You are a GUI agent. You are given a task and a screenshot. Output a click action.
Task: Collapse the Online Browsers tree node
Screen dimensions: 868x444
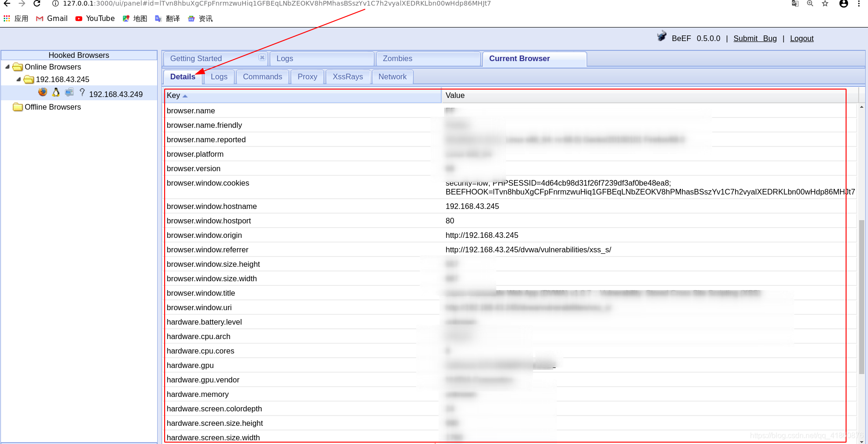tap(7, 67)
